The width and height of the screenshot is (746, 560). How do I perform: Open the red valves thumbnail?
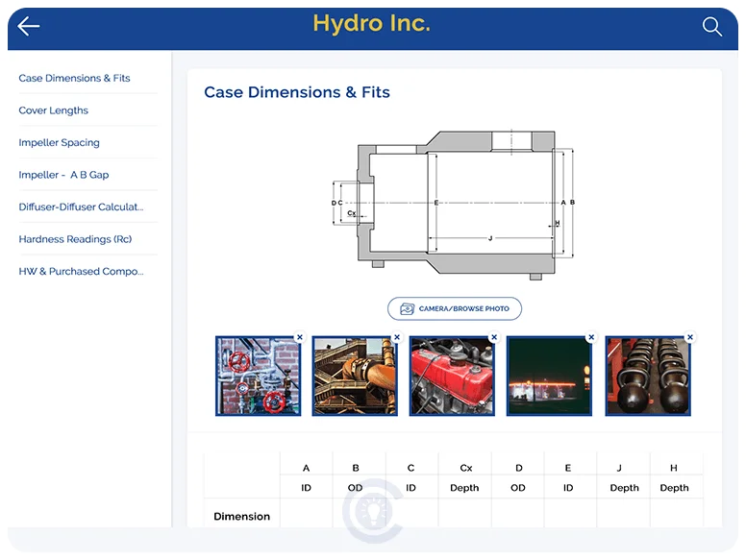258,377
